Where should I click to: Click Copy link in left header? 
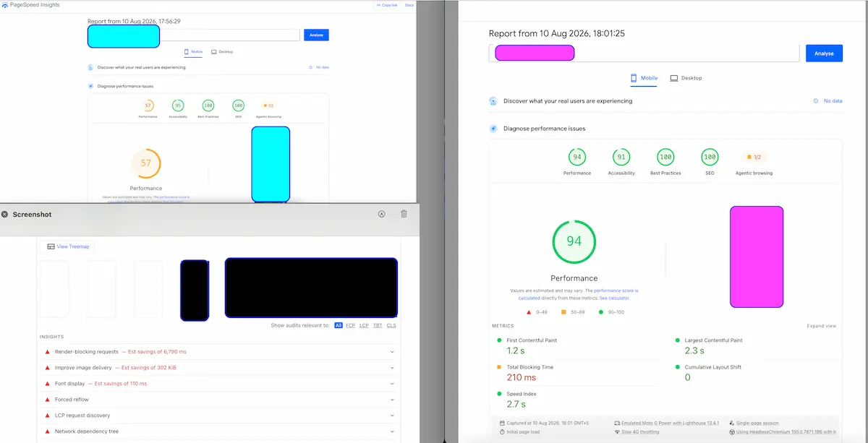pyautogui.click(x=387, y=5)
